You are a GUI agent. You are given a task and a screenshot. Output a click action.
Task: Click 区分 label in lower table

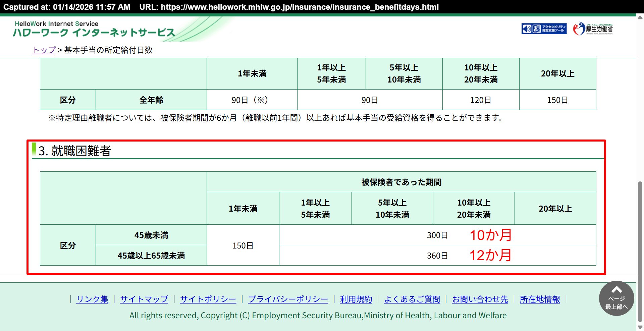click(x=68, y=245)
